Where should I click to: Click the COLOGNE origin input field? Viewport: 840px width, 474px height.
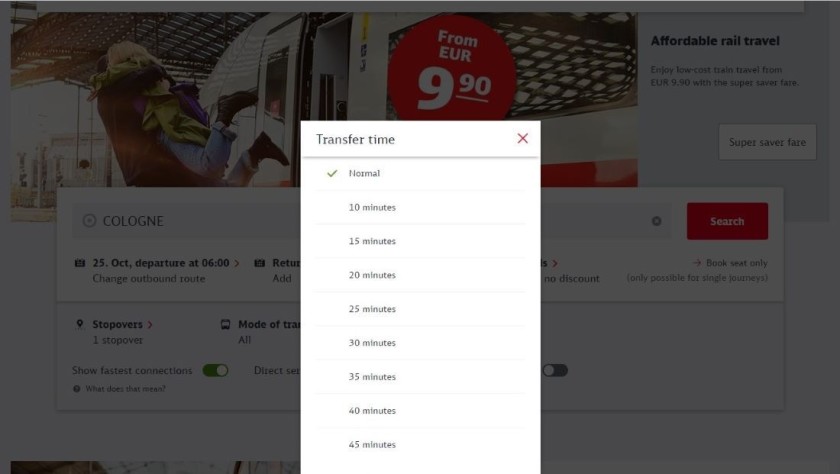tap(188, 221)
